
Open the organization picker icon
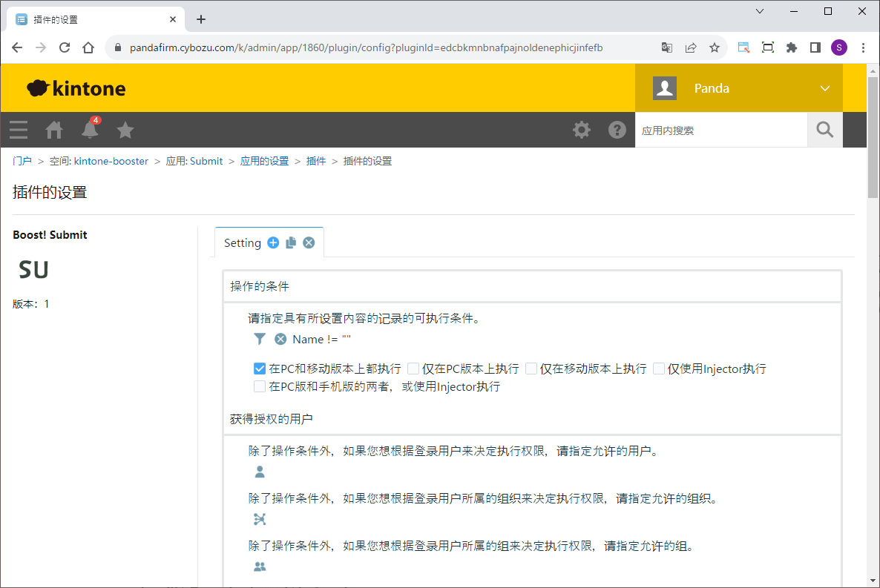tap(260, 519)
